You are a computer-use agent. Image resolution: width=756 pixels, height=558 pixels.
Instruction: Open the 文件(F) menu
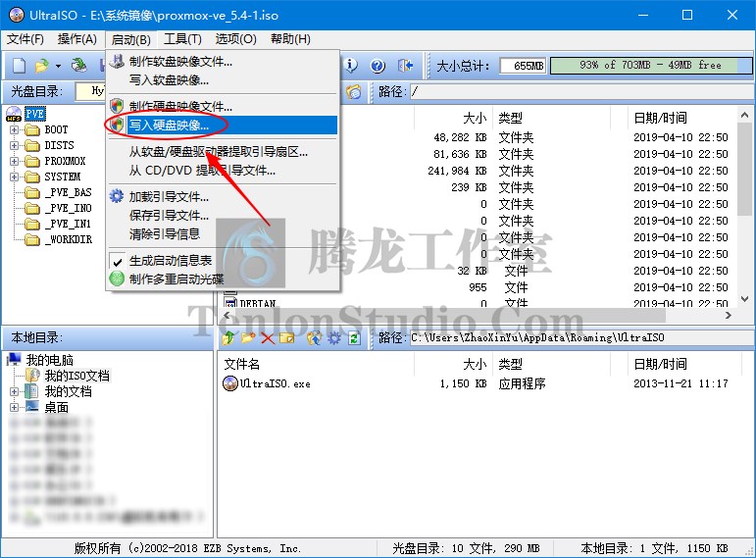[x=25, y=39]
